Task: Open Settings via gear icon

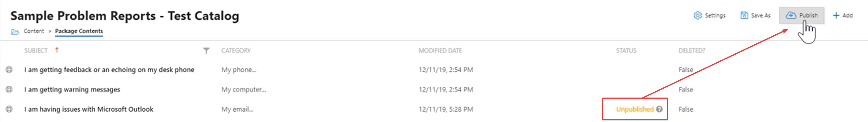Action: tap(697, 15)
